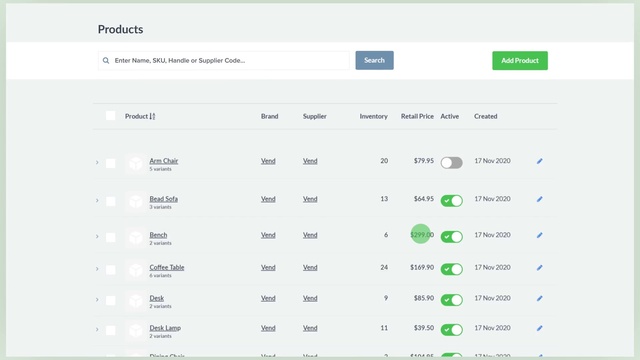
Task: Open Bead Sofa product image thumbnail
Action: (136, 202)
